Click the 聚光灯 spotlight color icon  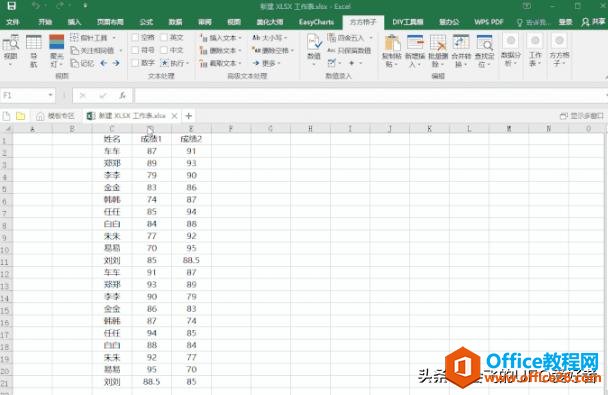coord(57,42)
